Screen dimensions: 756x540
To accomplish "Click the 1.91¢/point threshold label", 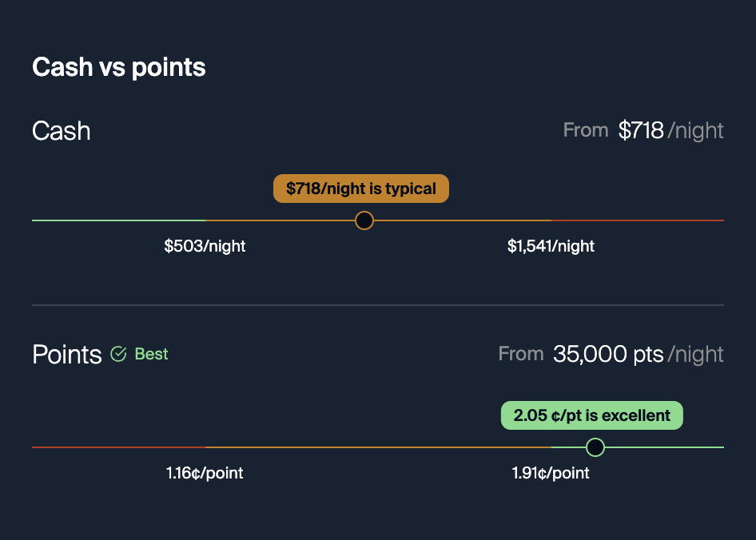I will point(551,473).
